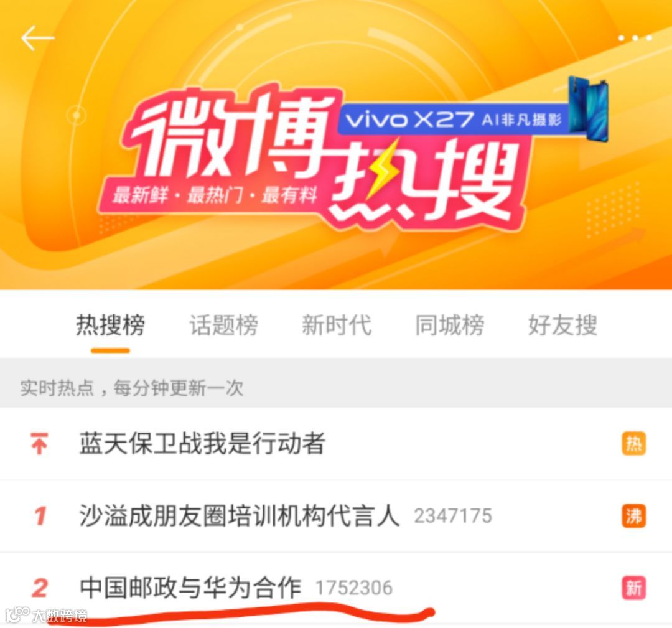Tap the pinned top arrow icon

(39, 443)
